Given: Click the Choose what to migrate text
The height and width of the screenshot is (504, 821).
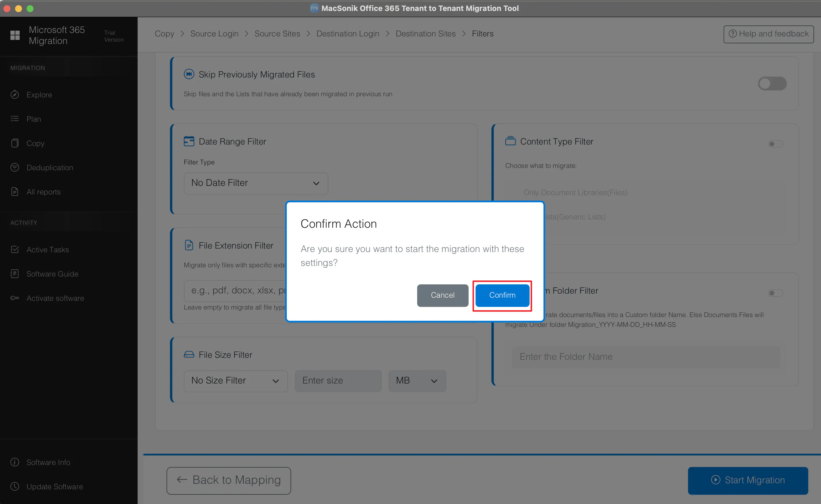Looking at the screenshot, I should point(541,166).
